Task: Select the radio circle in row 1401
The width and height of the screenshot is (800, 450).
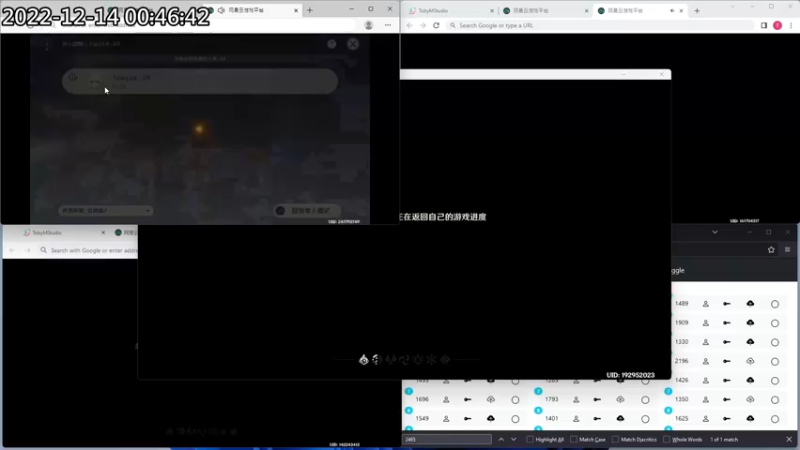Action: pyautogui.click(x=645, y=419)
